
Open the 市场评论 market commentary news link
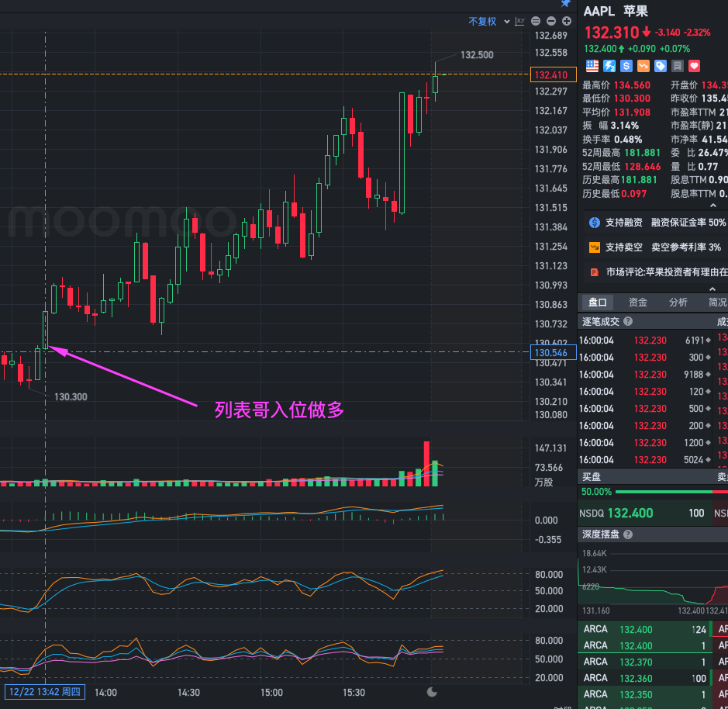click(x=657, y=272)
